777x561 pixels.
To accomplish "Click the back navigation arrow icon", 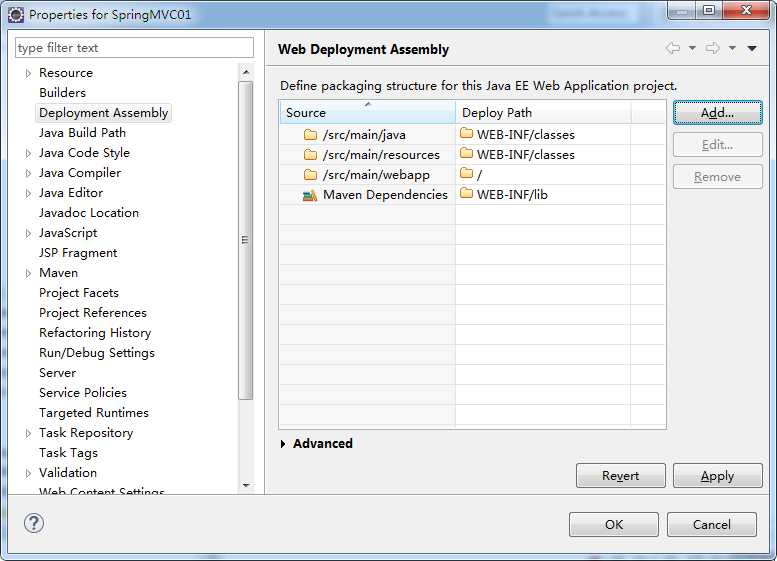I will pos(672,48).
